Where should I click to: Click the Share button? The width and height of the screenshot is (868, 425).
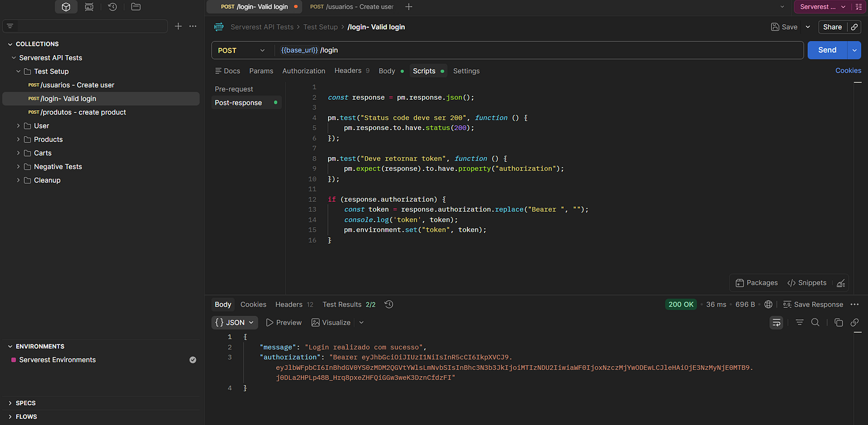pos(832,27)
